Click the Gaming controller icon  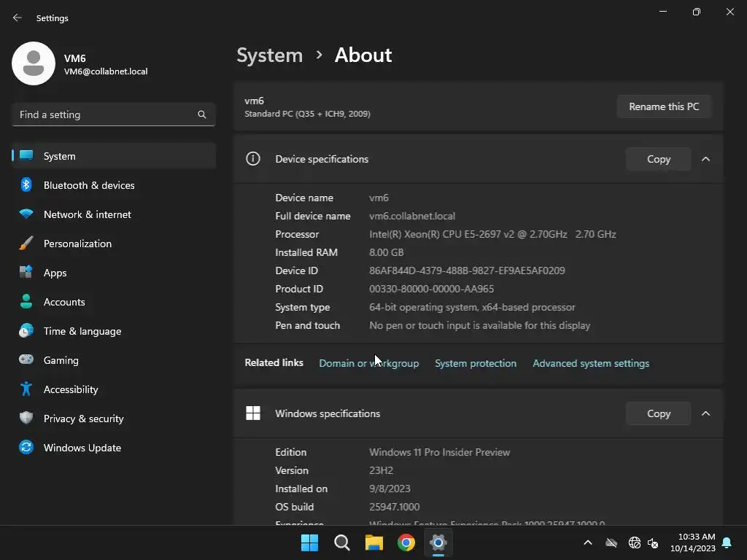pos(26,359)
